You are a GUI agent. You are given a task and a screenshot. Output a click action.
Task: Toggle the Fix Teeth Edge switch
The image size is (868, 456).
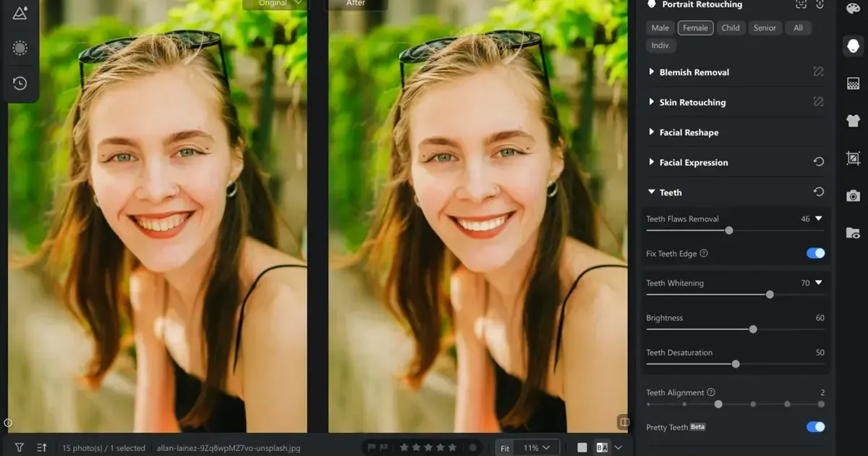pos(816,253)
